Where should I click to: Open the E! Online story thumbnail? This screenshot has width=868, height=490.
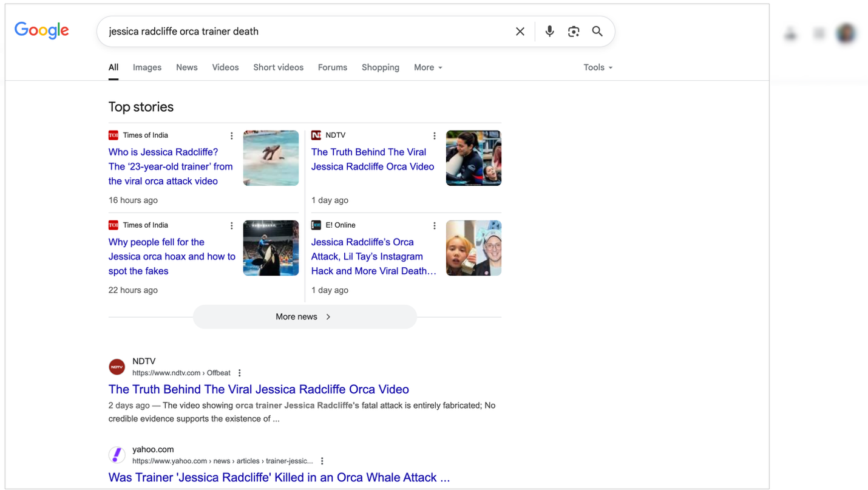[x=473, y=248]
